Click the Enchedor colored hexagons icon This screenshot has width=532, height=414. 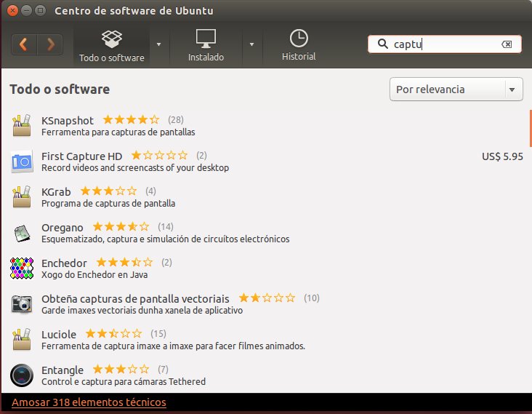coord(22,268)
